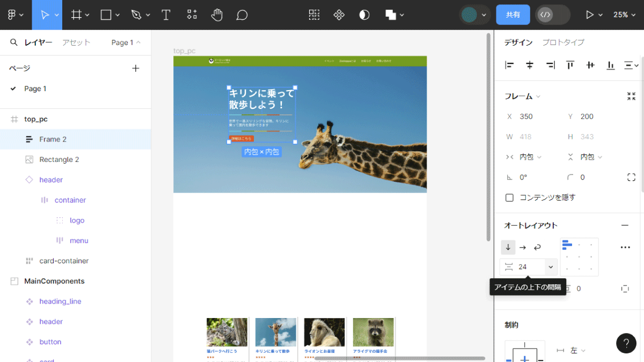Enable wrap auto layout direction
The height and width of the screenshot is (362, 644).
[537, 247]
